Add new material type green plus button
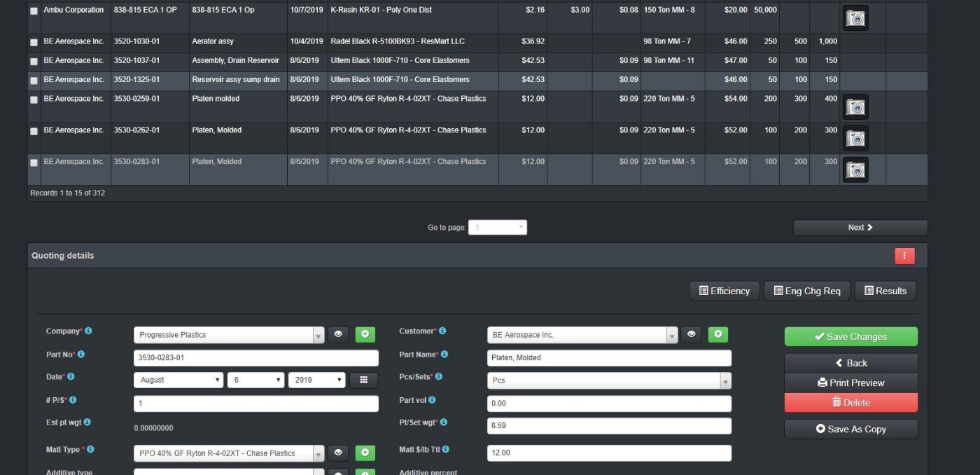The height and width of the screenshot is (475, 980). click(x=365, y=453)
